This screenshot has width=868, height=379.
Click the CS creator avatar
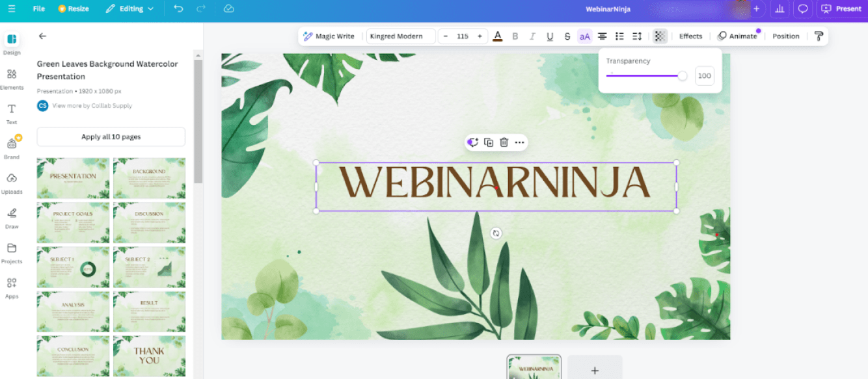point(42,105)
